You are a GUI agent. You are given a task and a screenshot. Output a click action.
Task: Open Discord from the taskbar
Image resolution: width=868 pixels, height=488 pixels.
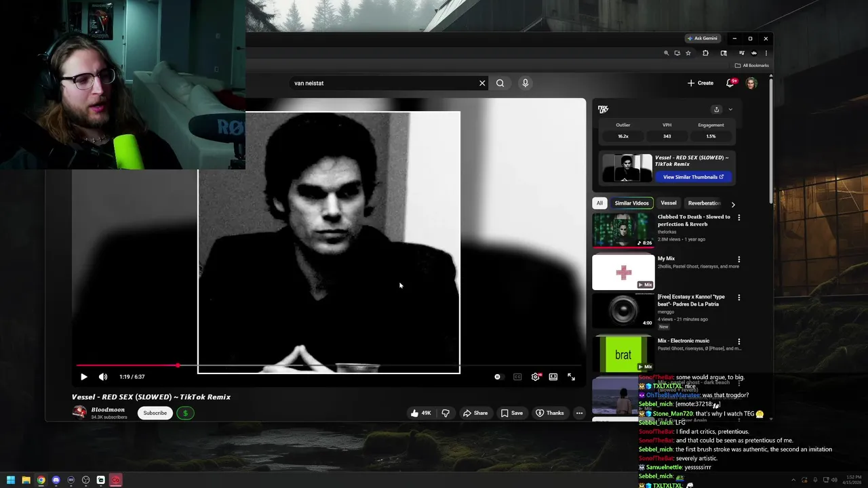[x=56, y=480]
